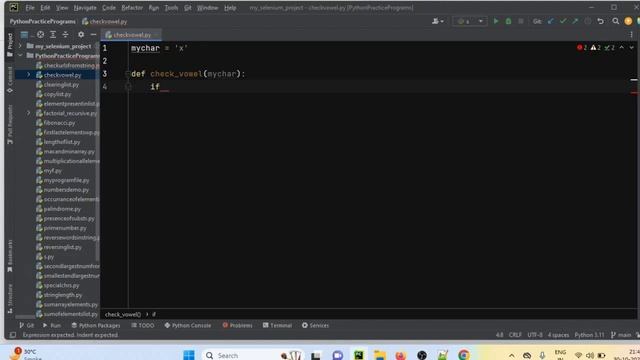Screen dimensions: 640x360
Task: Expand factorial_recursive.py tree node
Action: coord(29,113)
